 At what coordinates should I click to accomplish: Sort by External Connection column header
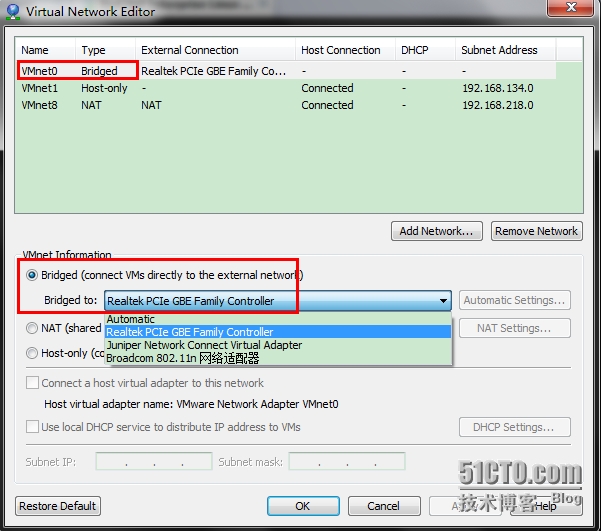click(215, 50)
